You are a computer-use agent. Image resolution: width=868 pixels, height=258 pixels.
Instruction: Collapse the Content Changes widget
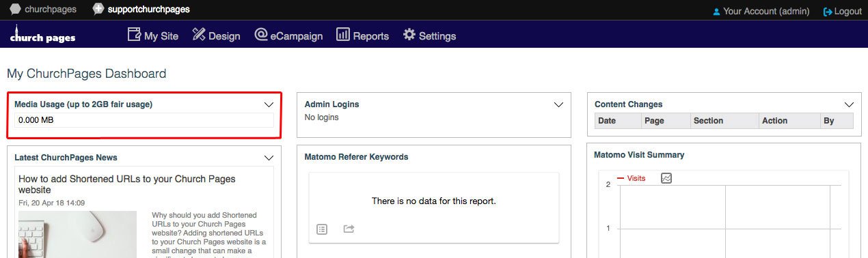click(x=849, y=104)
